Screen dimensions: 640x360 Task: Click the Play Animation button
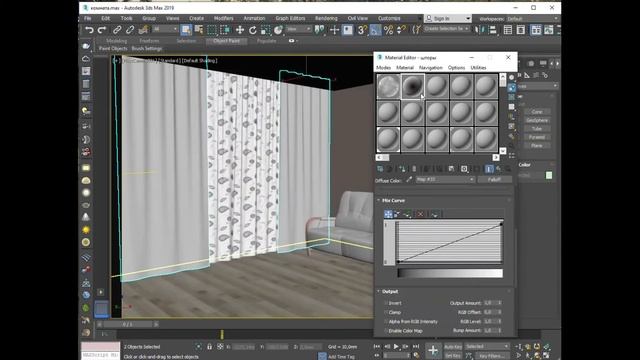(x=396, y=347)
